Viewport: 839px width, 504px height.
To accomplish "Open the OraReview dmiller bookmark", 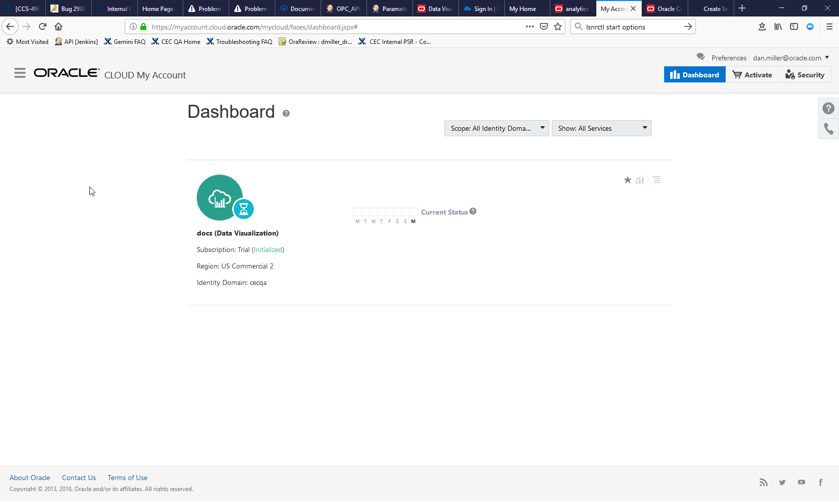I will [316, 41].
